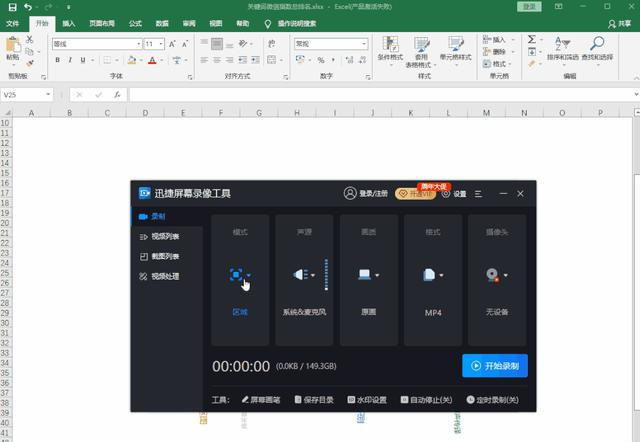Click the insert function fx button

click(117, 95)
